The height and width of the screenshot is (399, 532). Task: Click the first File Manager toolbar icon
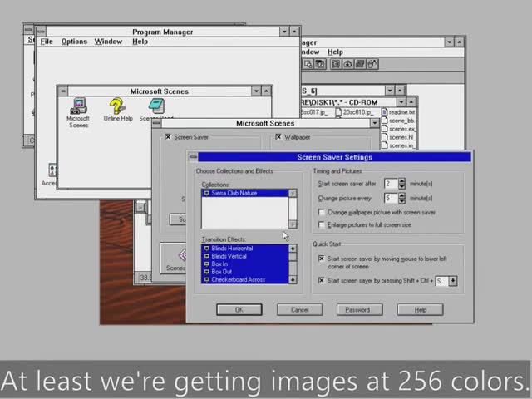pos(308,64)
